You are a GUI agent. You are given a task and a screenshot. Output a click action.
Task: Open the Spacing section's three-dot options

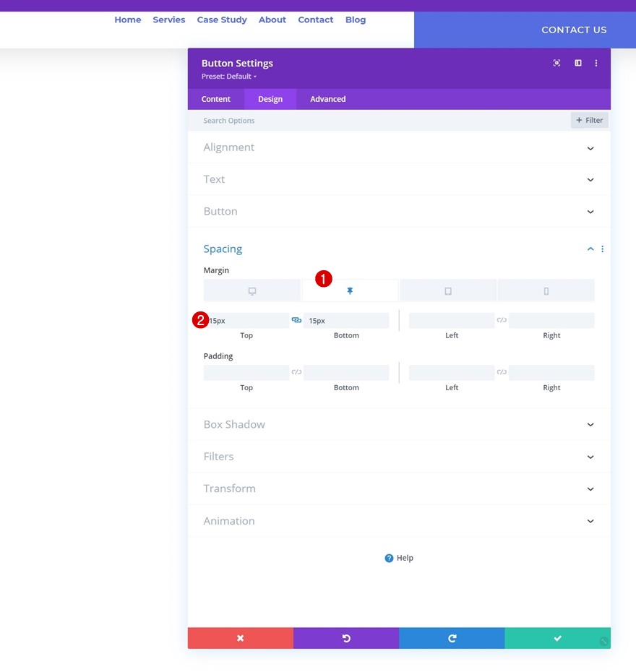pos(602,249)
